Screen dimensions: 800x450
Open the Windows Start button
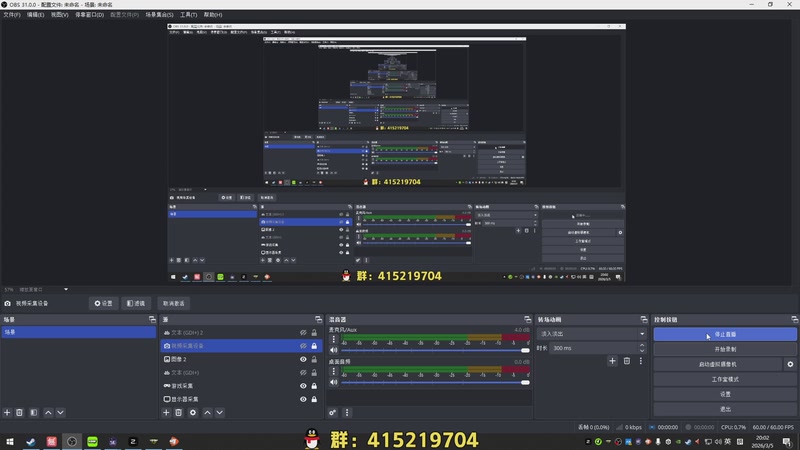coord(10,441)
